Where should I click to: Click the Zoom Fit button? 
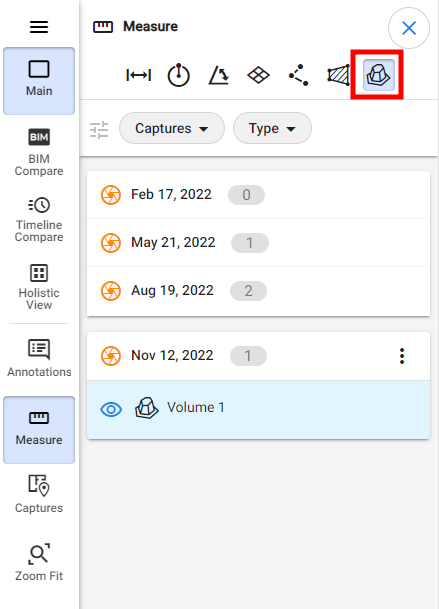(39, 562)
